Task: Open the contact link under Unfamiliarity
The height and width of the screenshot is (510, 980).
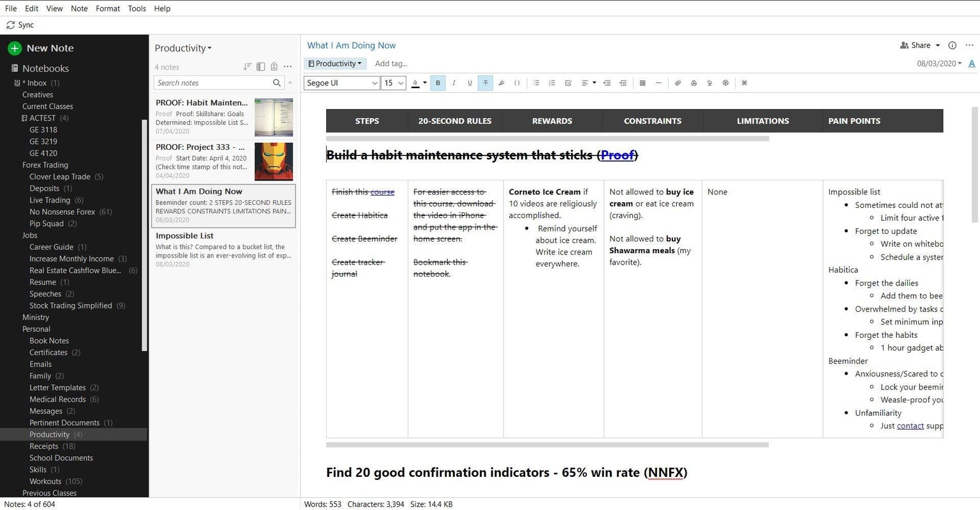Action: click(x=910, y=426)
